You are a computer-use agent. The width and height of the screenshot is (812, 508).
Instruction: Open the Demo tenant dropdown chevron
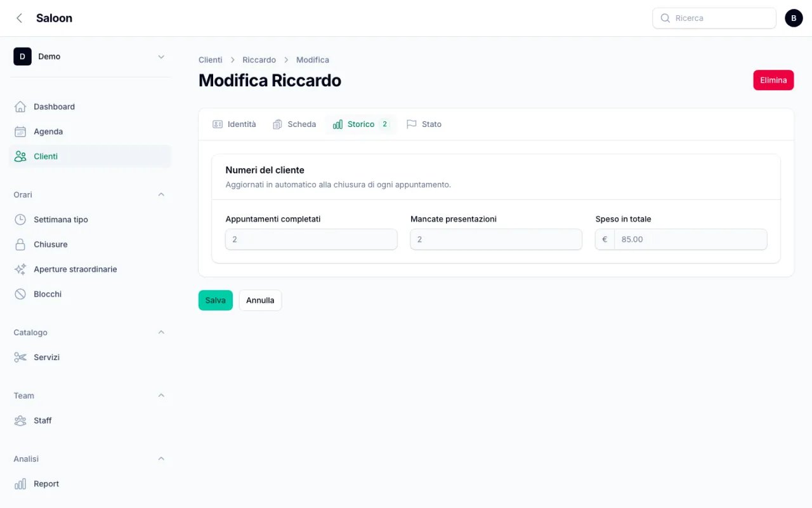161,57
